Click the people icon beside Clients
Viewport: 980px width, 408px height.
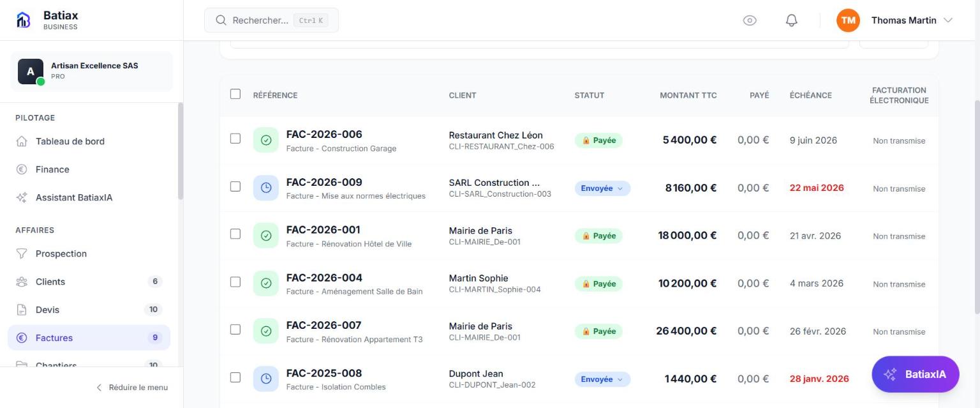tap(22, 282)
